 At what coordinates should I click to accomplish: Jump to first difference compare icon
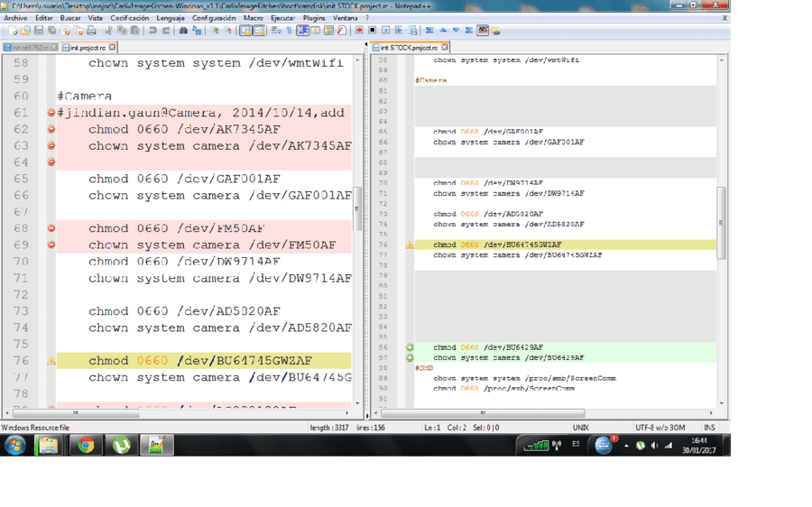click(429, 31)
